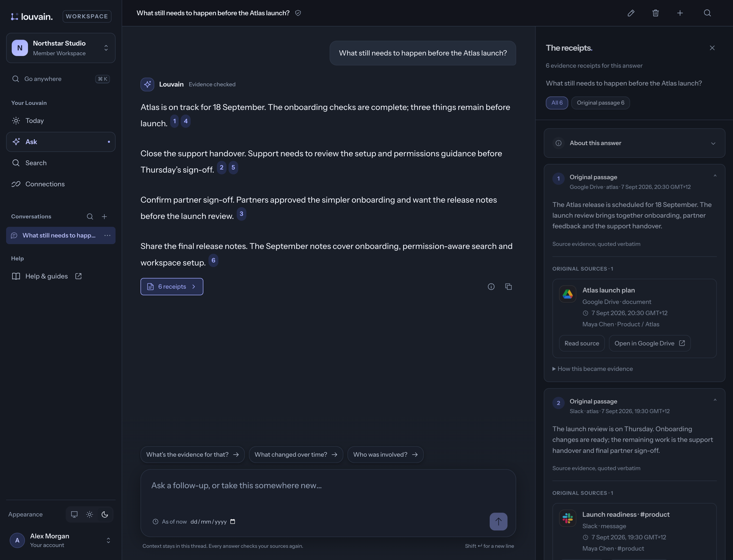Image resolution: width=733 pixels, height=560 pixels.
Task: Switch appearance to light mode
Action: tap(89, 514)
